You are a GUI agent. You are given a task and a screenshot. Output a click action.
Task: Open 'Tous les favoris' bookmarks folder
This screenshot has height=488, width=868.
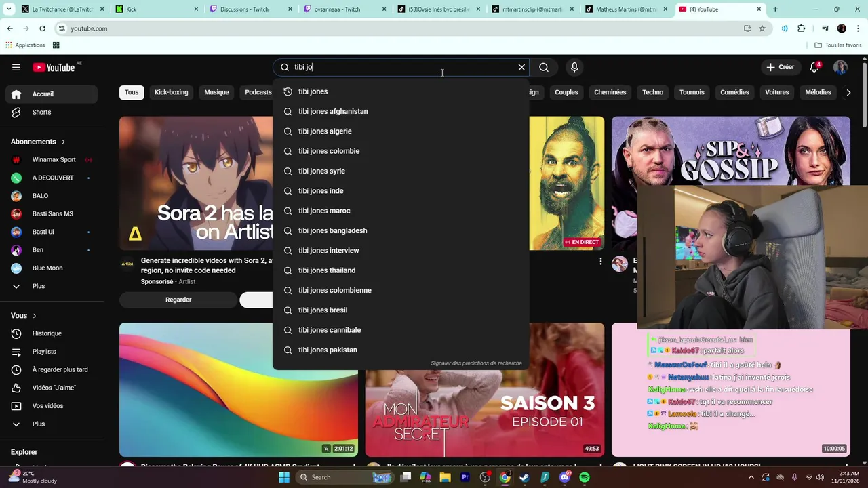(x=838, y=45)
